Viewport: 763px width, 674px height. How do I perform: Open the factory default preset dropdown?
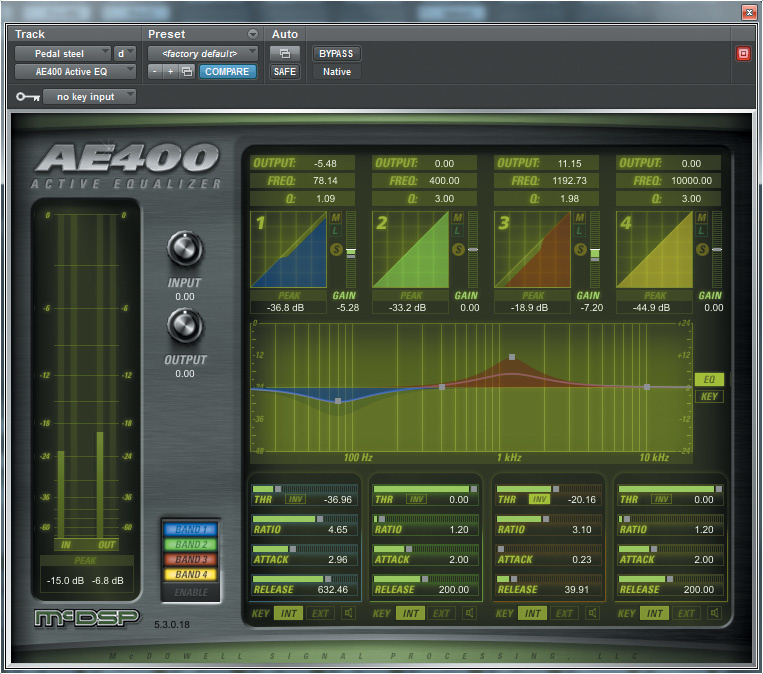[x=202, y=54]
